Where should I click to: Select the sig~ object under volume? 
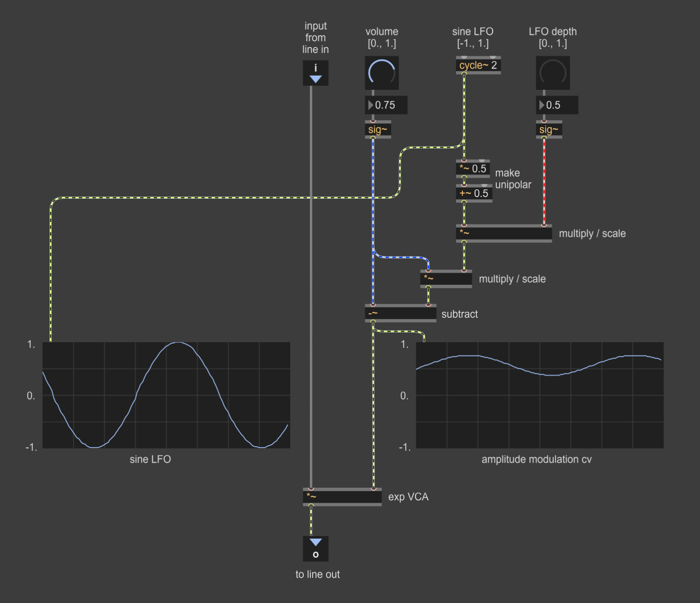(x=378, y=130)
